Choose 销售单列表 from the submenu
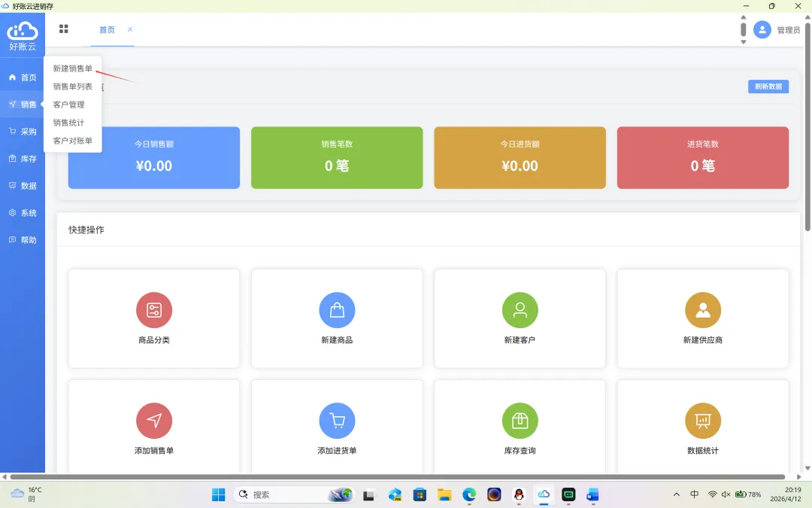This screenshot has height=508, width=812. point(72,87)
